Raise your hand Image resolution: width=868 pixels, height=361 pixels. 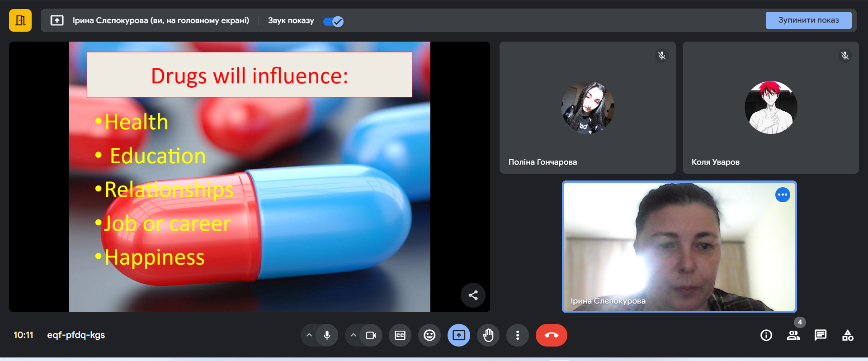click(x=488, y=335)
